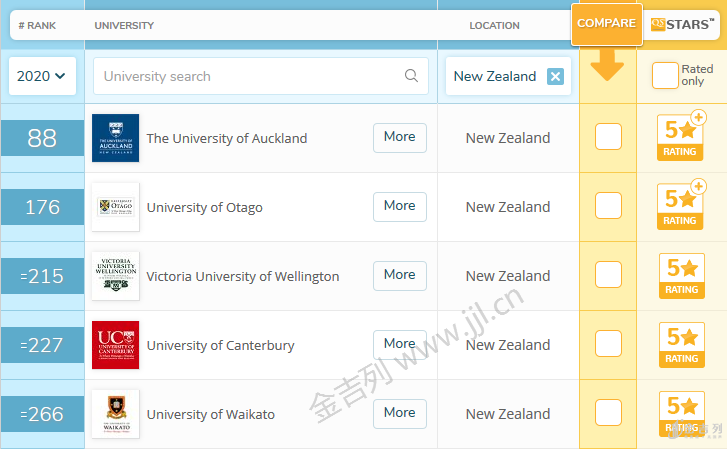
Task: Open the 2020 year dropdown
Action: pyautogui.click(x=42, y=76)
